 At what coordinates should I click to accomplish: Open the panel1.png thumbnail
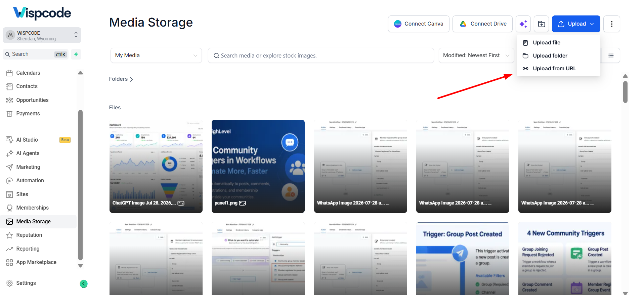258,166
